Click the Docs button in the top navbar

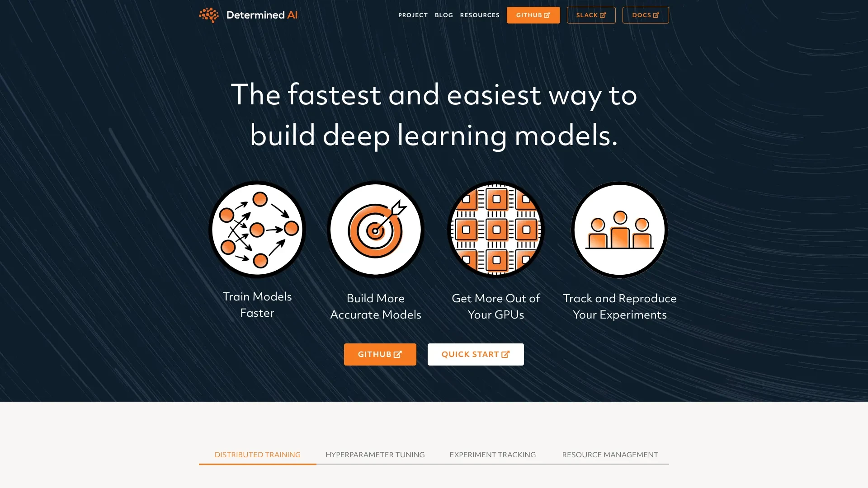click(646, 15)
